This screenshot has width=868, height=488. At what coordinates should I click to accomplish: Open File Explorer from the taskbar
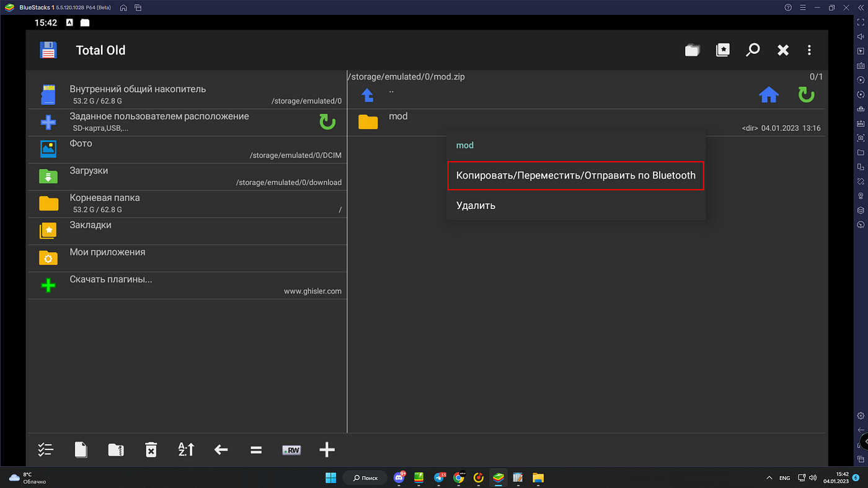tap(538, 477)
